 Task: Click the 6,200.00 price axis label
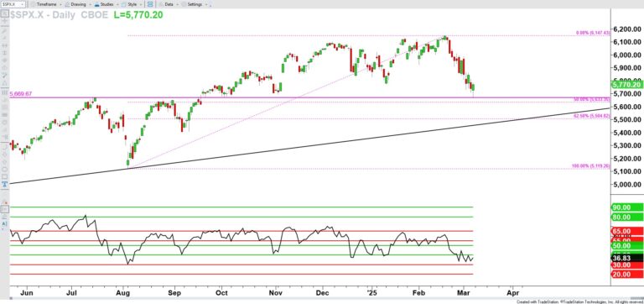coord(627,29)
